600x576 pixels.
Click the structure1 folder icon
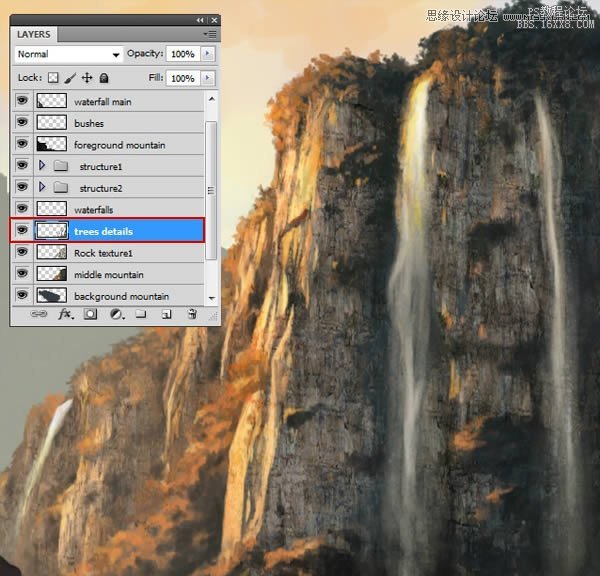pyautogui.click(x=60, y=166)
